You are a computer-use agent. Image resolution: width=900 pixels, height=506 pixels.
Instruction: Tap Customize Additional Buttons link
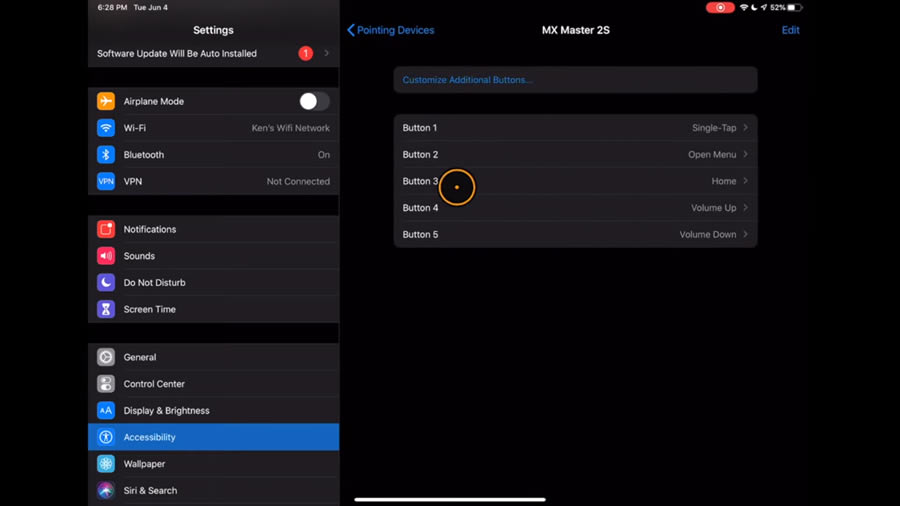[467, 80]
